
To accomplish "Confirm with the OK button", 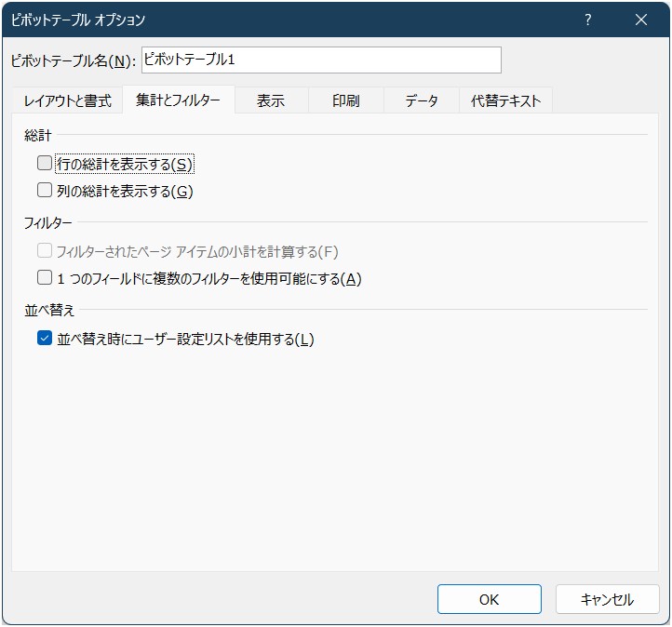I will pyautogui.click(x=489, y=600).
